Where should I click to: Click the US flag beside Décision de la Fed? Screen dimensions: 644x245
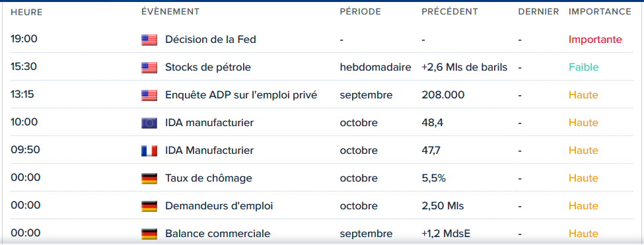point(149,40)
